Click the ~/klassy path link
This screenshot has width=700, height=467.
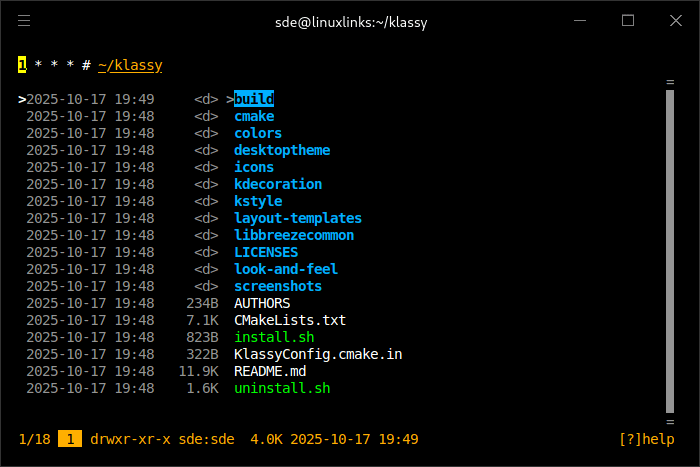130,65
